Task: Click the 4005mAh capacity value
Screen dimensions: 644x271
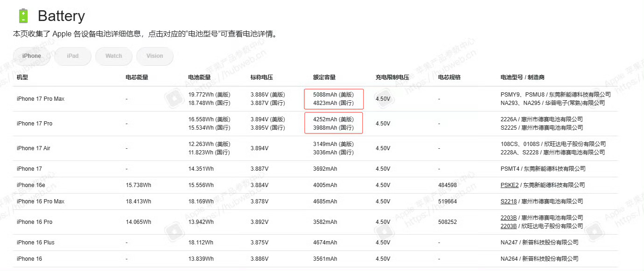Action: click(325, 185)
